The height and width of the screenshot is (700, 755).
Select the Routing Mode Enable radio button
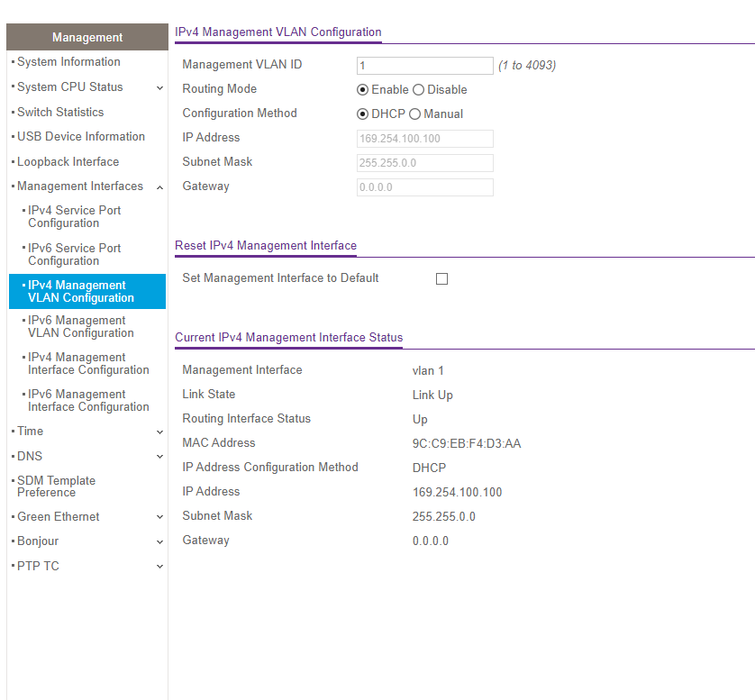coord(362,90)
